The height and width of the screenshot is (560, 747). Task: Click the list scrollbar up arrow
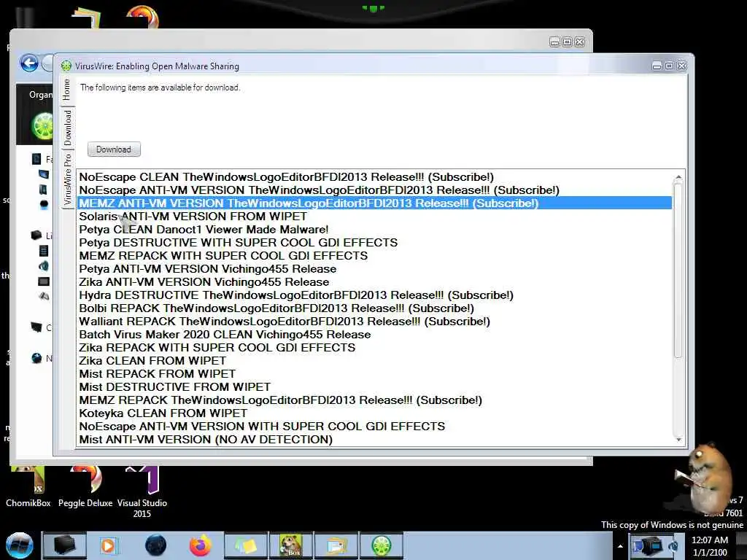pos(678,177)
